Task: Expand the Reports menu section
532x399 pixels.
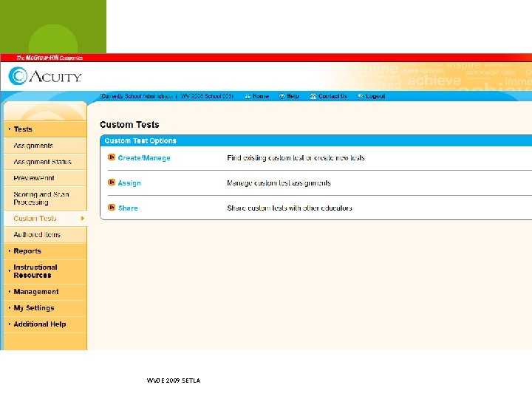Action: point(46,251)
